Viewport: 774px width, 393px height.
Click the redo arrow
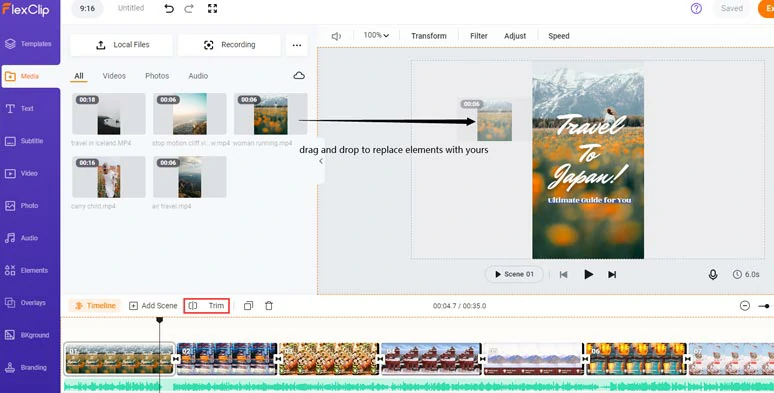click(189, 8)
